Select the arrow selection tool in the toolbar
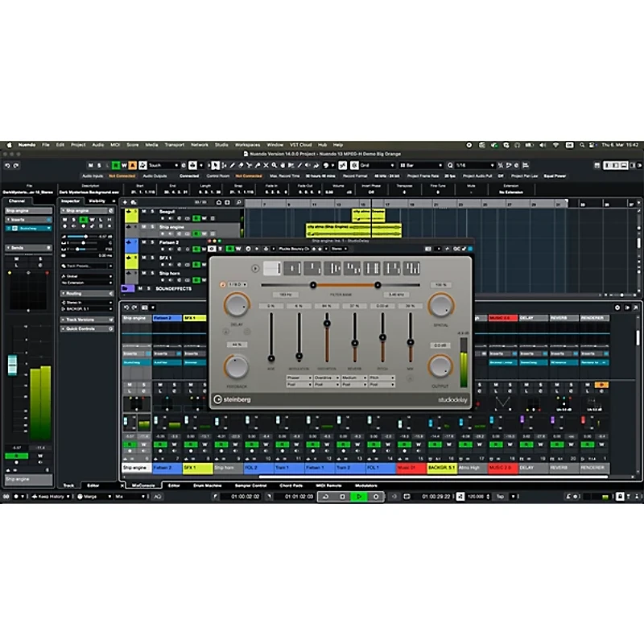Viewport: 644px width, 644px height. pyautogui.click(x=216, y=165)
